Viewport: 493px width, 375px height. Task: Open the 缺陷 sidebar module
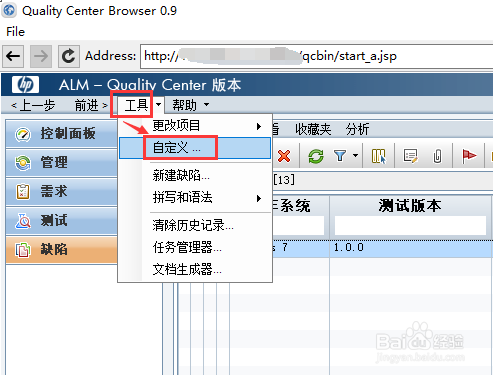coord(61,250)
